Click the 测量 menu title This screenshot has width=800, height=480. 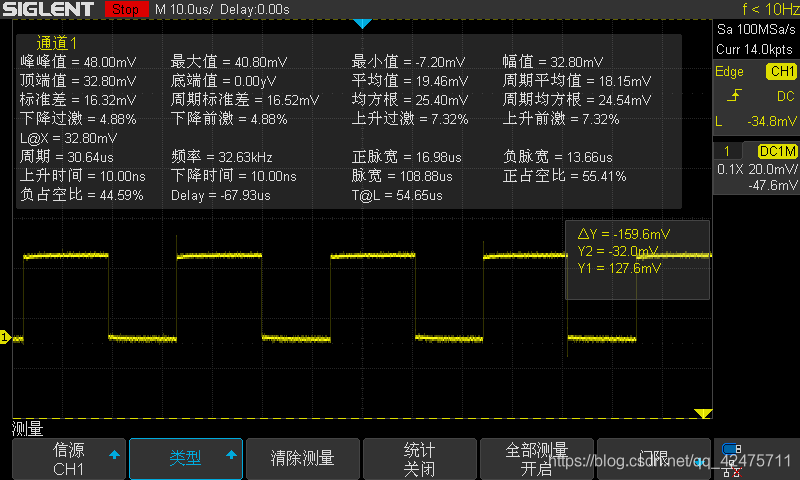[28, 429]
